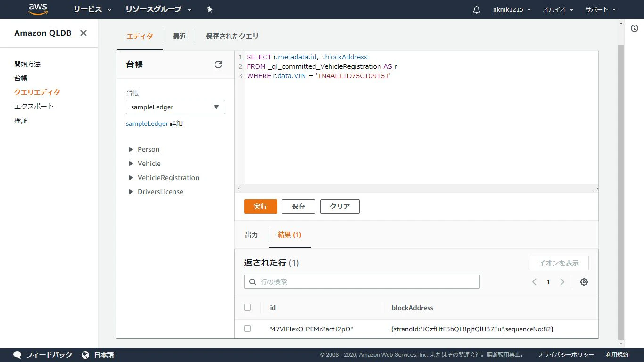Click the globe language icon
Viewport: 644px width, 362px height.
(85, 355)
